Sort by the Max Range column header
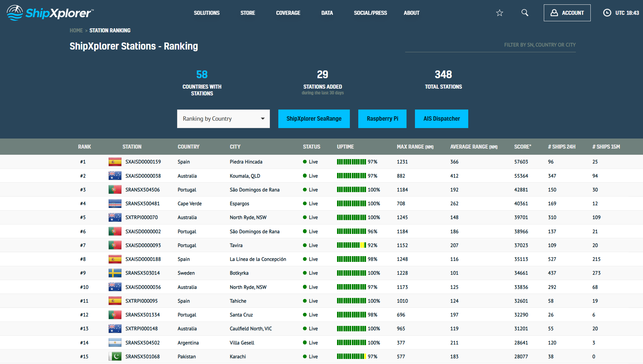Image resolution: width=643 pixels, height=364 pixels. coord(415,147)
